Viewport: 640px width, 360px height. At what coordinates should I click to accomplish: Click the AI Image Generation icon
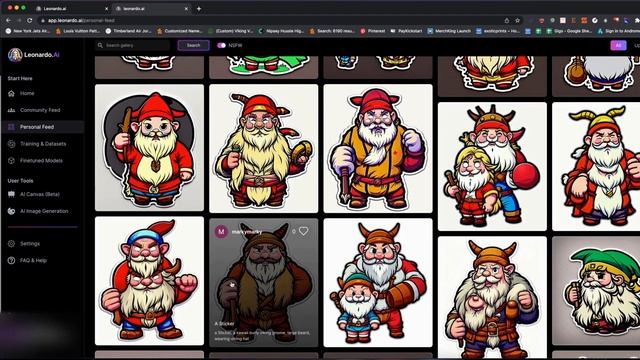11,211
